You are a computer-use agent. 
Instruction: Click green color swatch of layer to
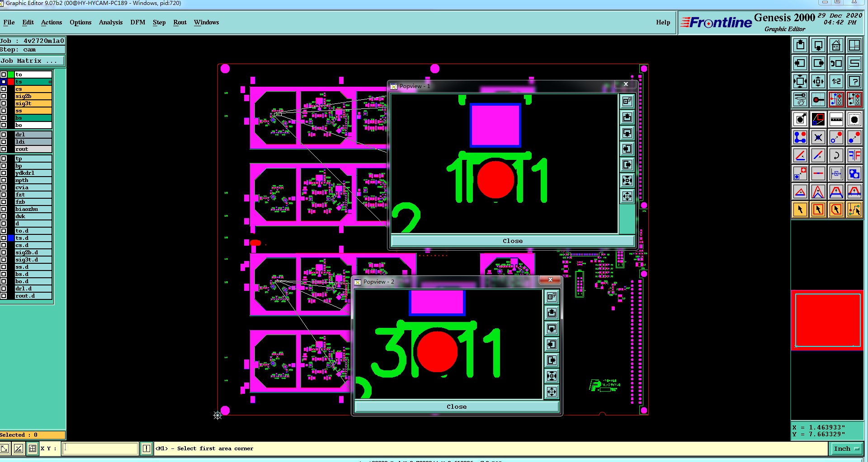[11, 75]
